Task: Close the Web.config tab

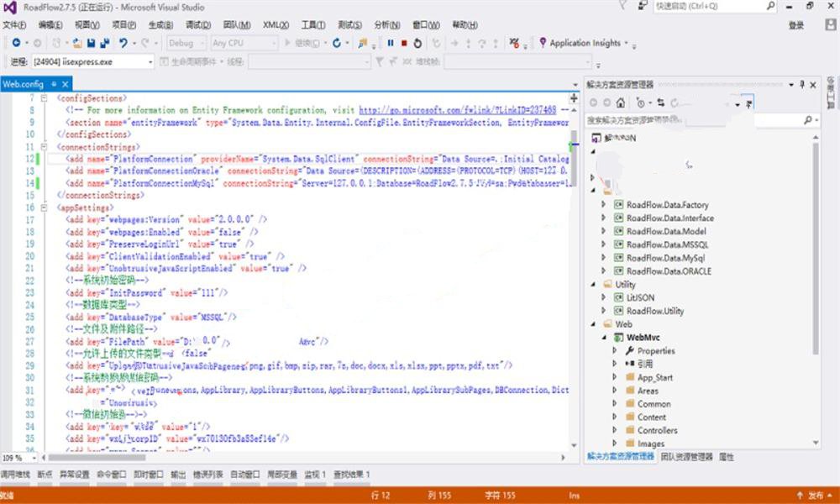Action: (x=66, y=84)
